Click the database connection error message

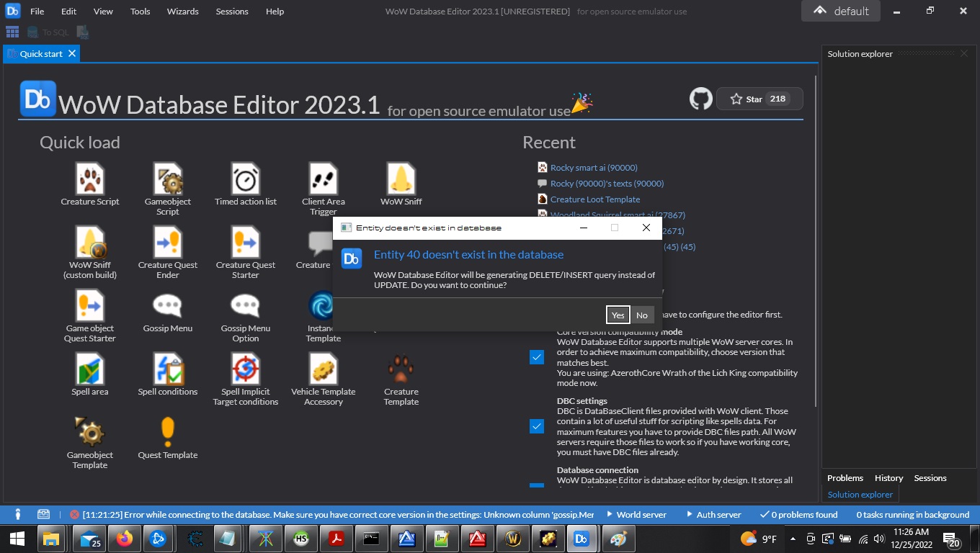coord(332,514)
